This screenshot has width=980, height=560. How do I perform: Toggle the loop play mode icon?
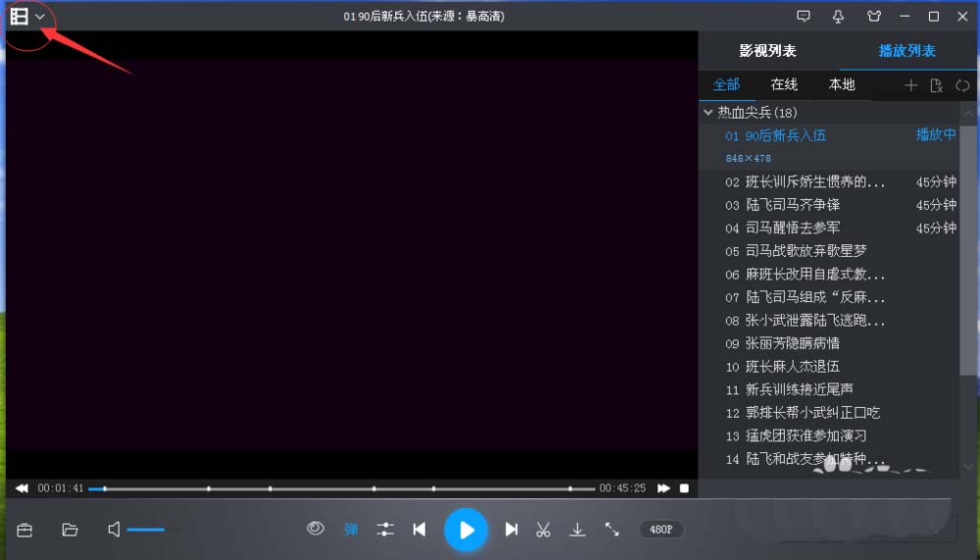click(x=962, y=85)
